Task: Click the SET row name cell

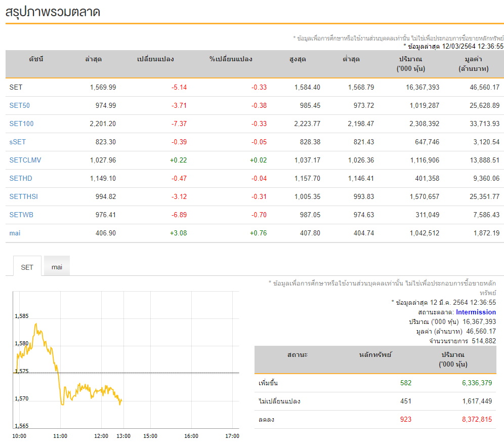Action: (x=16, y=87)
